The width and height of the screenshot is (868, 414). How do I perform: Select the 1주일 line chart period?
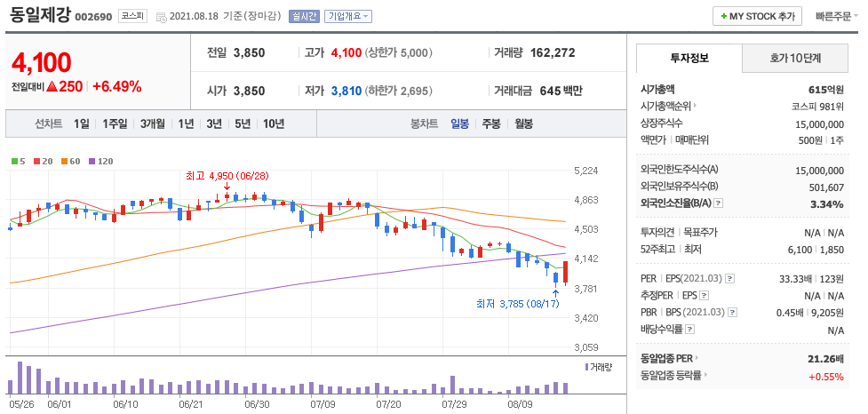(x=115, y=124)
